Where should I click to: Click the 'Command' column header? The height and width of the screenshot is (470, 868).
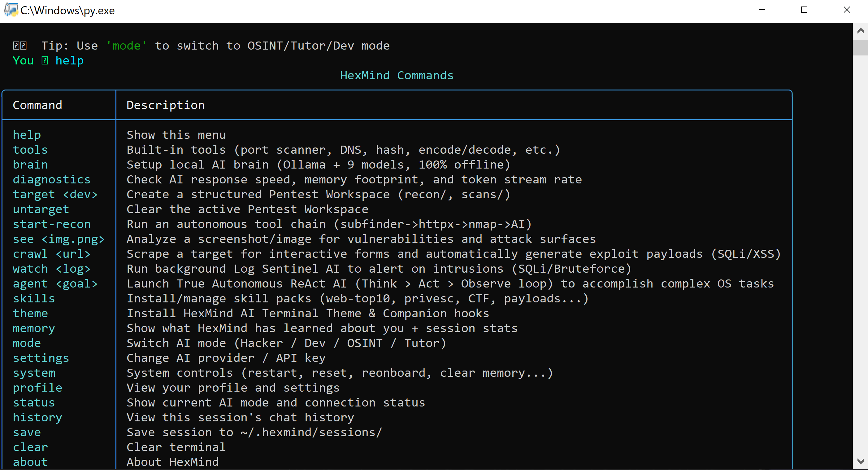point(37,105)
